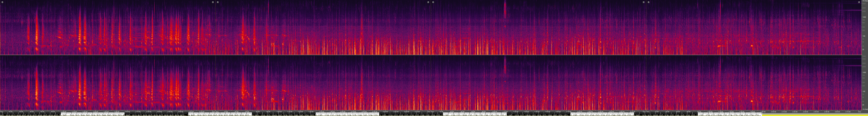Click the divider line between the two channels
This screenshot has height=116, width=868.
[431, 55]
